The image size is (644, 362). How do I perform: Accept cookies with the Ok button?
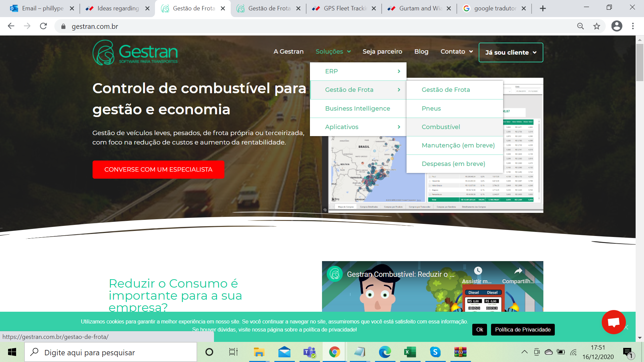(x=479, y=329)
